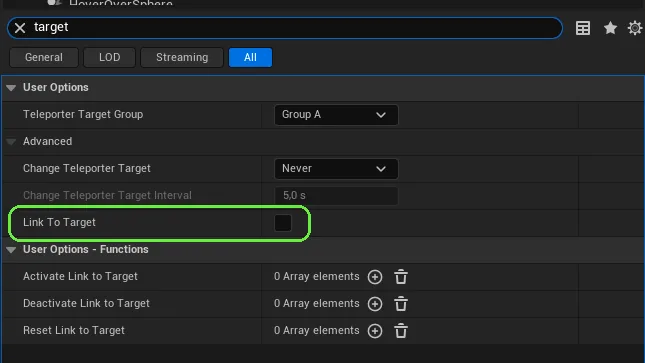The height and width of the screenshot is (363, 645).
Task: Select the Streaming filter tab
Action: pyautogui.click(x=182, y=57)
